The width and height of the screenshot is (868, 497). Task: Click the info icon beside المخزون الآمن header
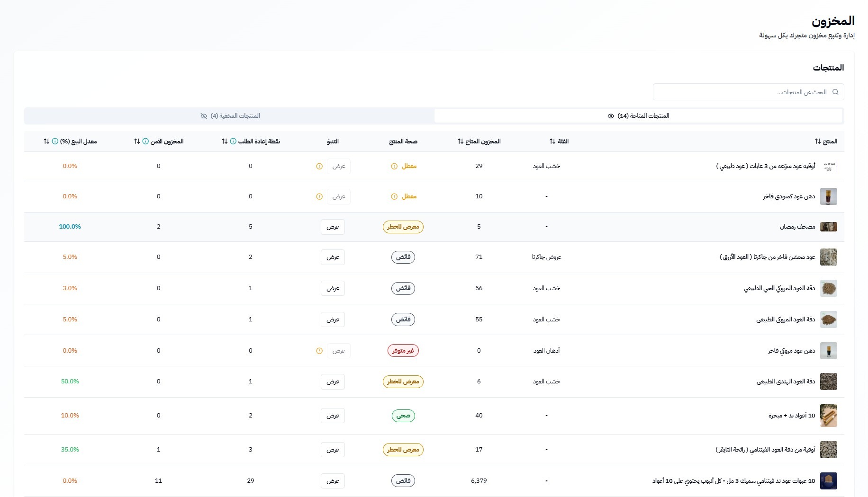pos(145,142)
